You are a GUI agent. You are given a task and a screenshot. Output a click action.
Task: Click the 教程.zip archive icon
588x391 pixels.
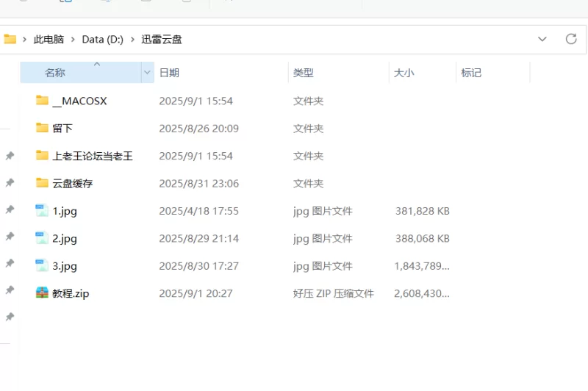point(42,293)
